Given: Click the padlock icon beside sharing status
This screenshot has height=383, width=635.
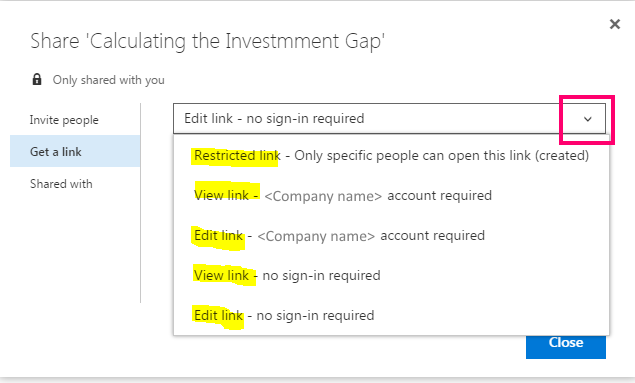Looking at the screenshot, I should point(37,79).
